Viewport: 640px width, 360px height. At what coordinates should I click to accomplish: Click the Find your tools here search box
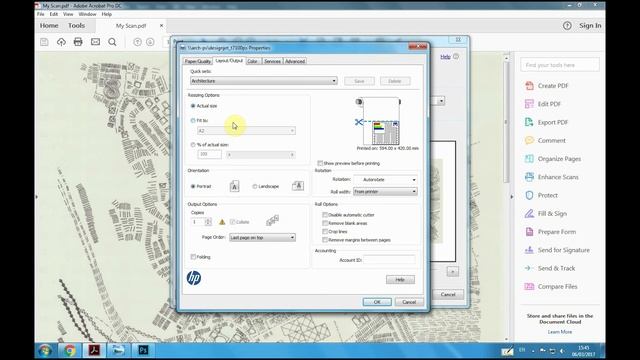[560, 65]
